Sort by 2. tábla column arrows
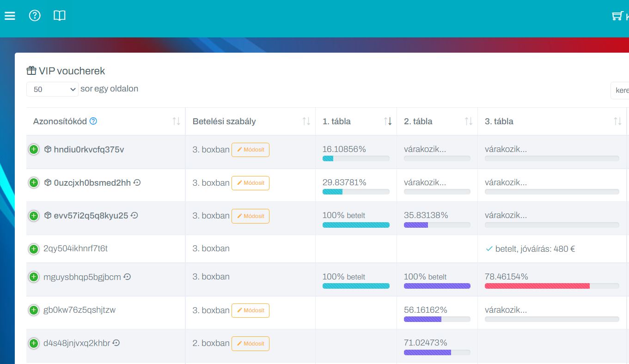The image size is (629, 364). click(x=468, y=121)
